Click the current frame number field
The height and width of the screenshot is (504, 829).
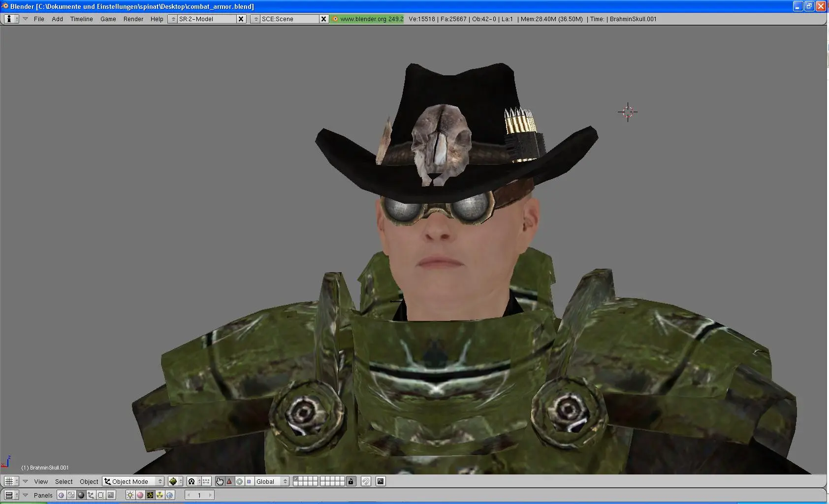tap(199, 495)
